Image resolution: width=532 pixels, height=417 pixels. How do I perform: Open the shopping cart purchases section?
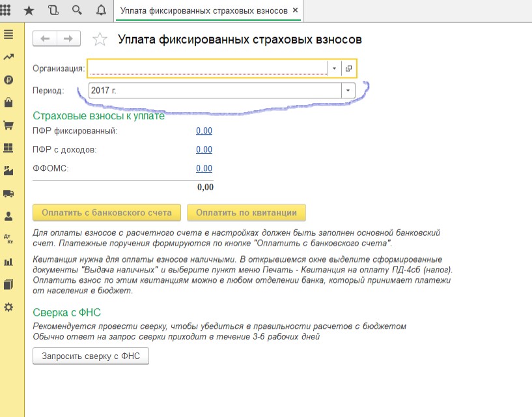click(8, 125)
